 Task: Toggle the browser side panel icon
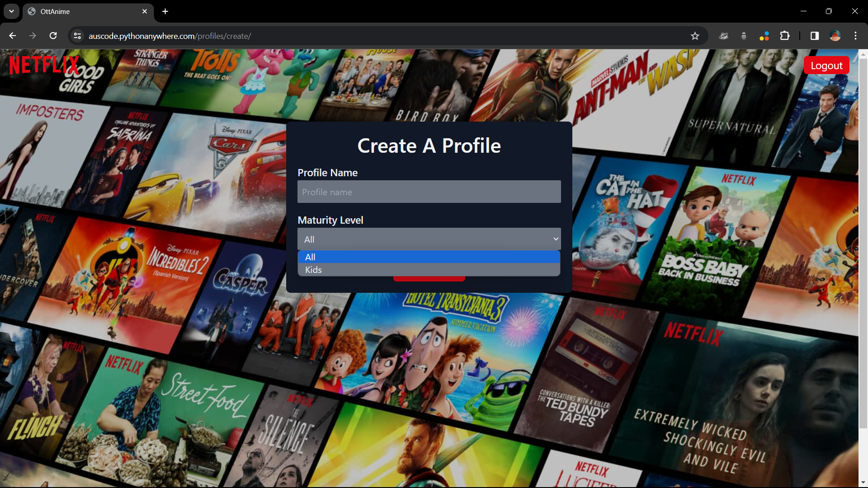(x=814, y=36)
